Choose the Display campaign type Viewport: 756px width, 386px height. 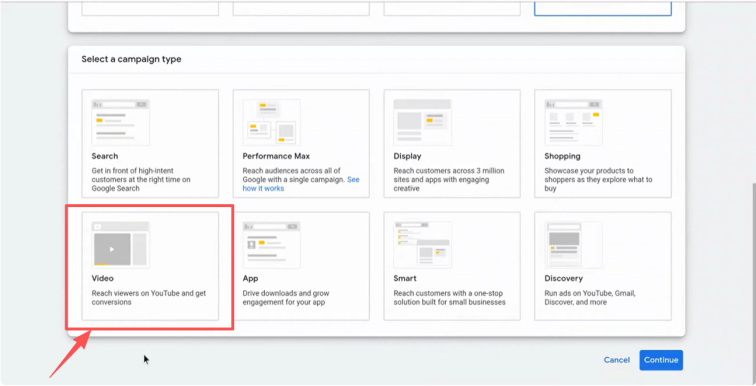click(x=452, y=144)
